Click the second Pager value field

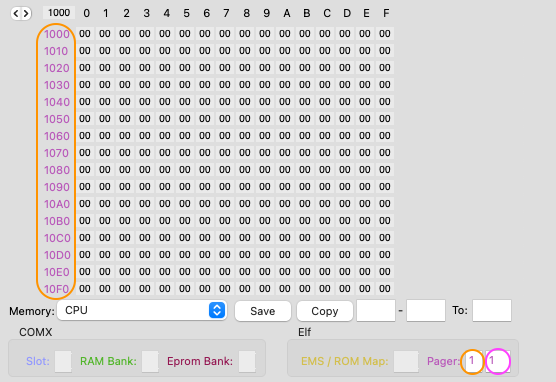click(498, 361)
